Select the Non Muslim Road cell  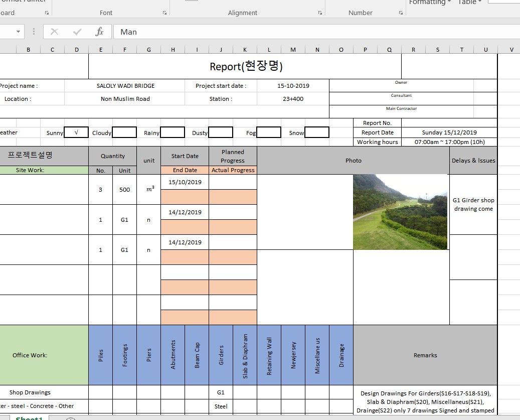pyautogui.click(x=125, y=99)
